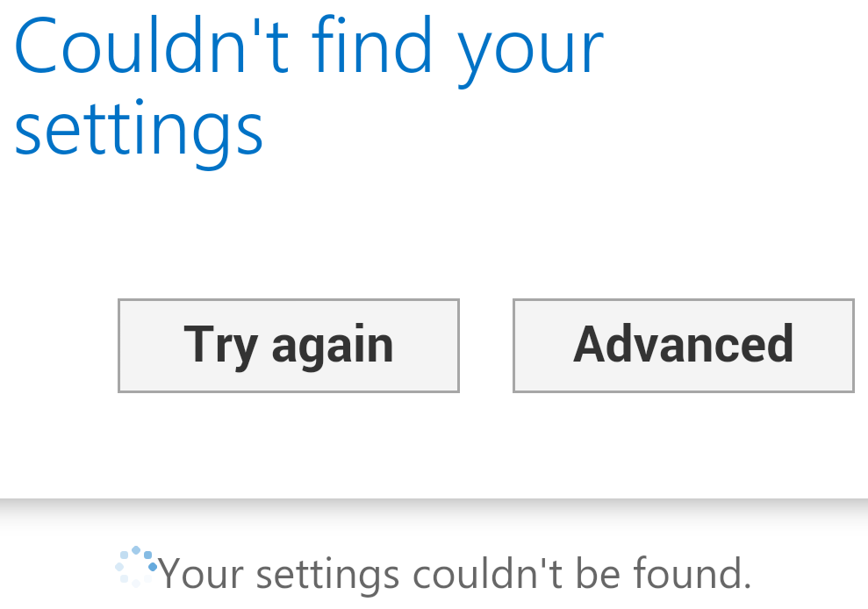Select the button labeled Advanced
Screen dimensions: 868x609
pos(683,345)
